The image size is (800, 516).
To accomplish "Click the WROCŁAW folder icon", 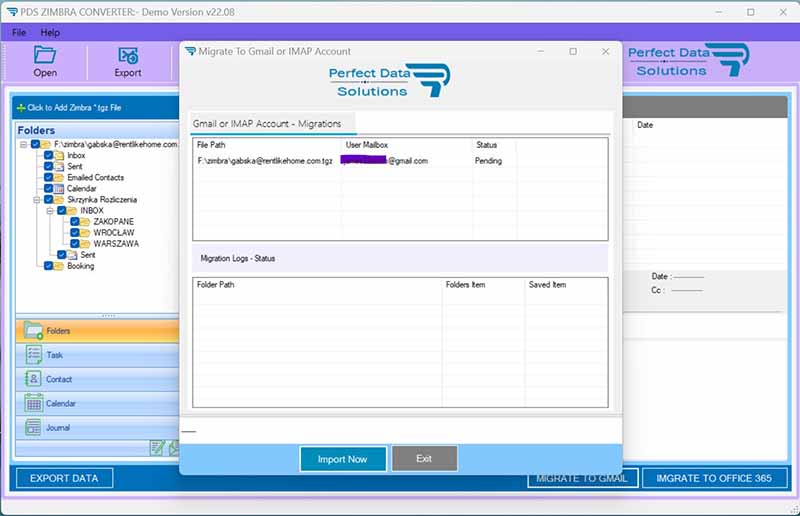I will click(85, 233).
